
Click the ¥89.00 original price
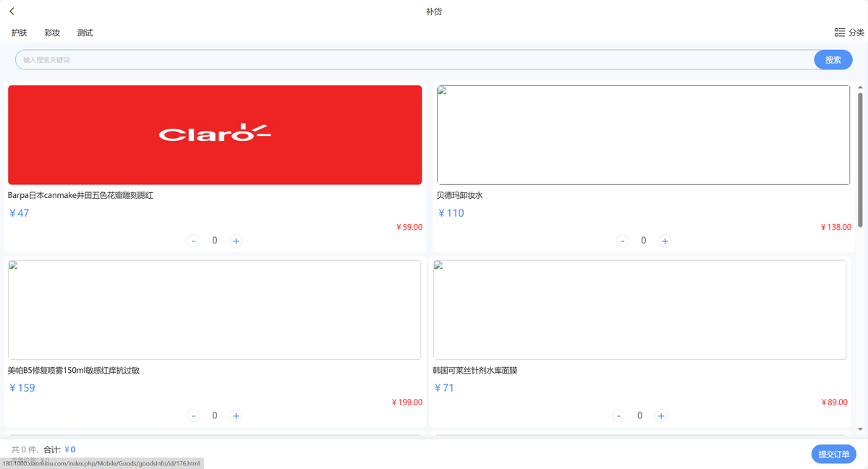835,403
